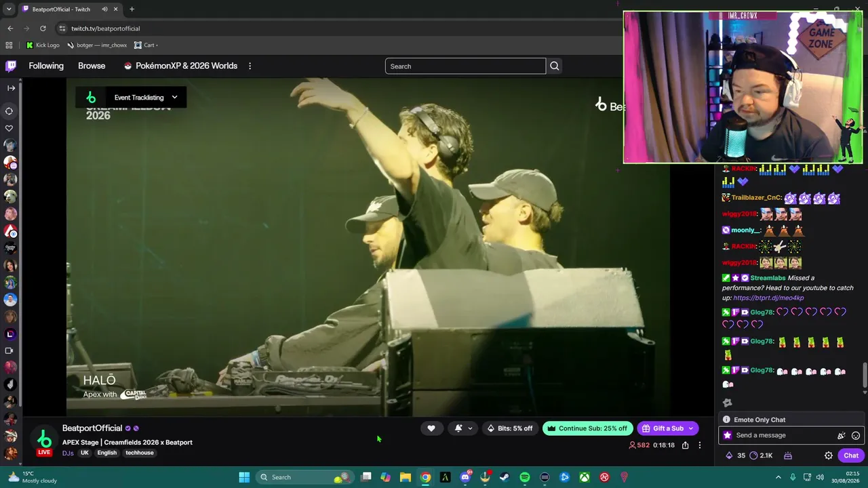
Task: Go back in browser history
Action: click(x=10, y=28)
